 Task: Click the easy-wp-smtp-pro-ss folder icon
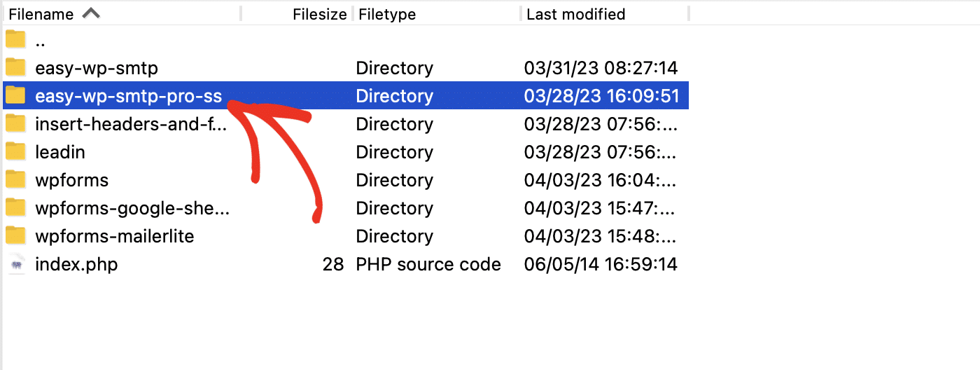[15, 95]
